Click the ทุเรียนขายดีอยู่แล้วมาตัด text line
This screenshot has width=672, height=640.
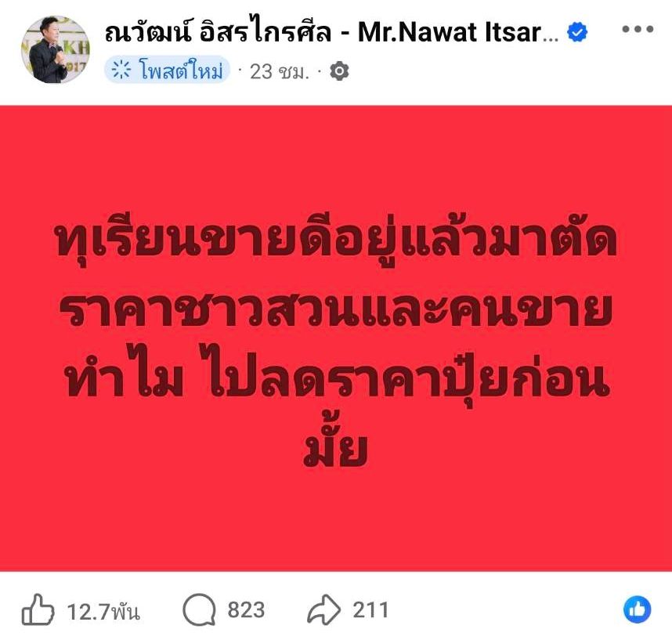coord(336,240)
